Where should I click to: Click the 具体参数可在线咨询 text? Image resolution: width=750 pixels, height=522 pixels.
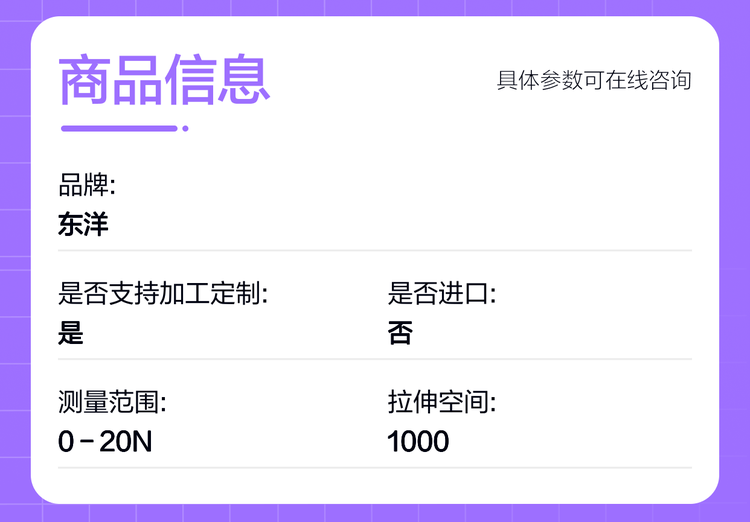point(594,80)
